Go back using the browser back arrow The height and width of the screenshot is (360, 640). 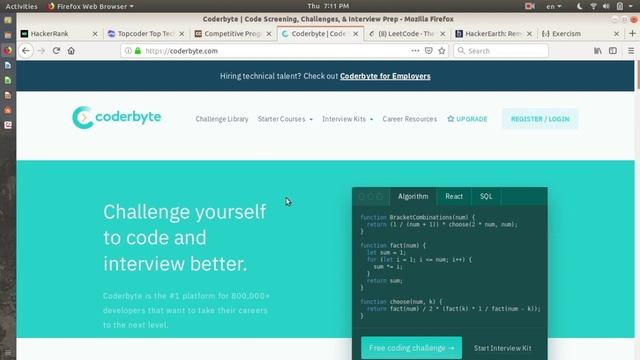pyautogui.click(x=26, y=51)
